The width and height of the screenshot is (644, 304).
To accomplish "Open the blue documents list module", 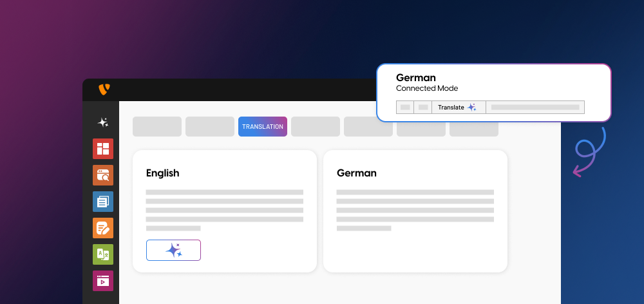I will click(102, 202).
